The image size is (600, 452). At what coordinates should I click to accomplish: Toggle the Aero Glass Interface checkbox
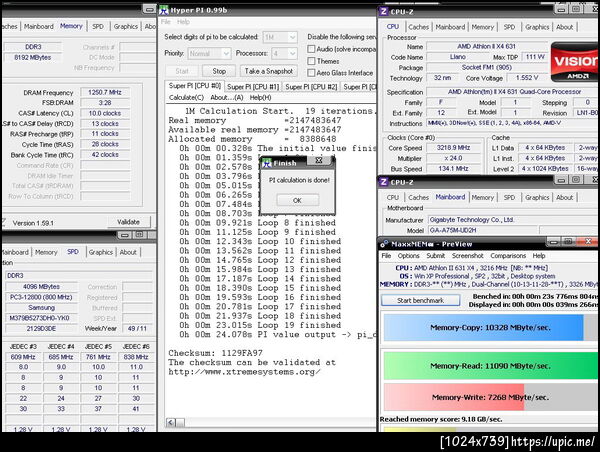(x=311, y=73)
